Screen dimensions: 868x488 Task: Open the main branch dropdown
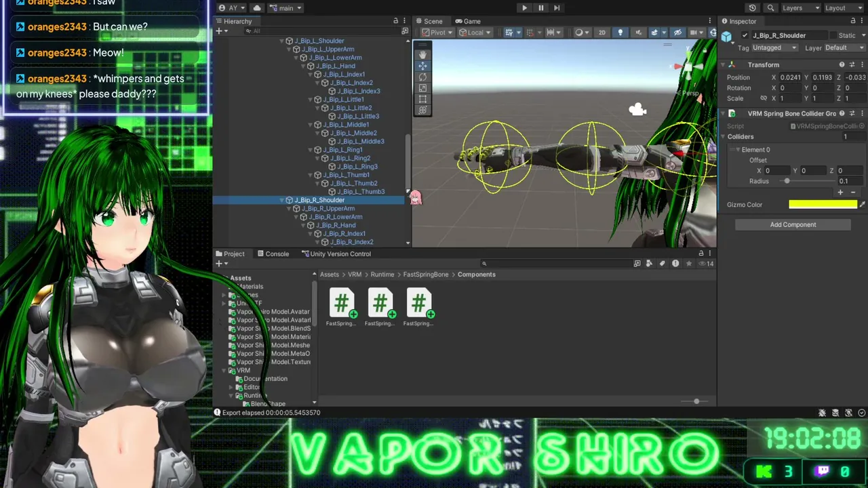click(x=285, y=8)
